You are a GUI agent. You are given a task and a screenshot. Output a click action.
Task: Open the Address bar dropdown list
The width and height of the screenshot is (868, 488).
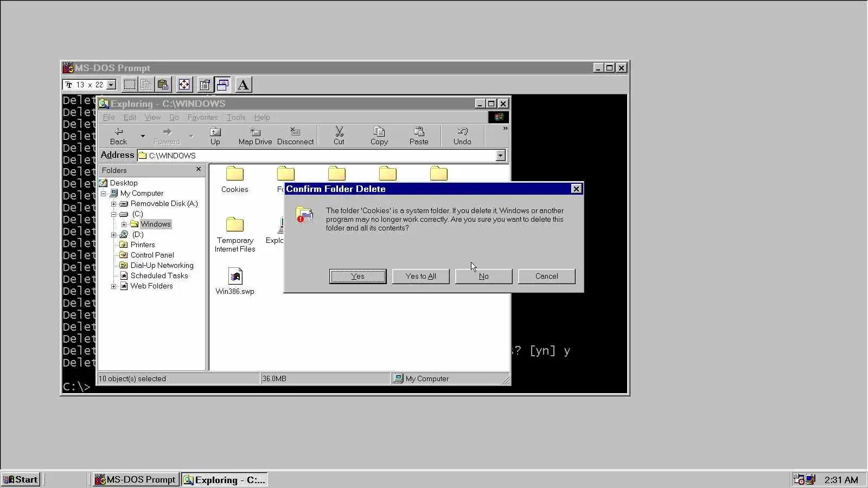[500, 156]
